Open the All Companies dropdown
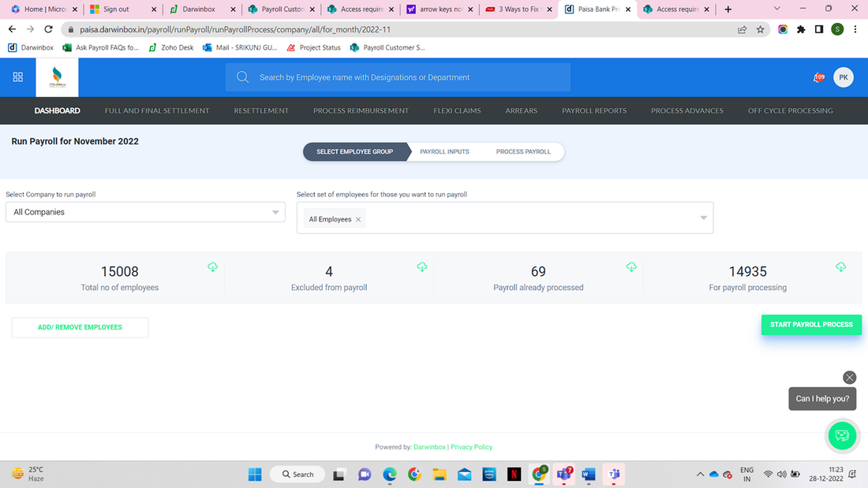The height and width of the screenshot is (488, 868). click(x=145, y=212)
